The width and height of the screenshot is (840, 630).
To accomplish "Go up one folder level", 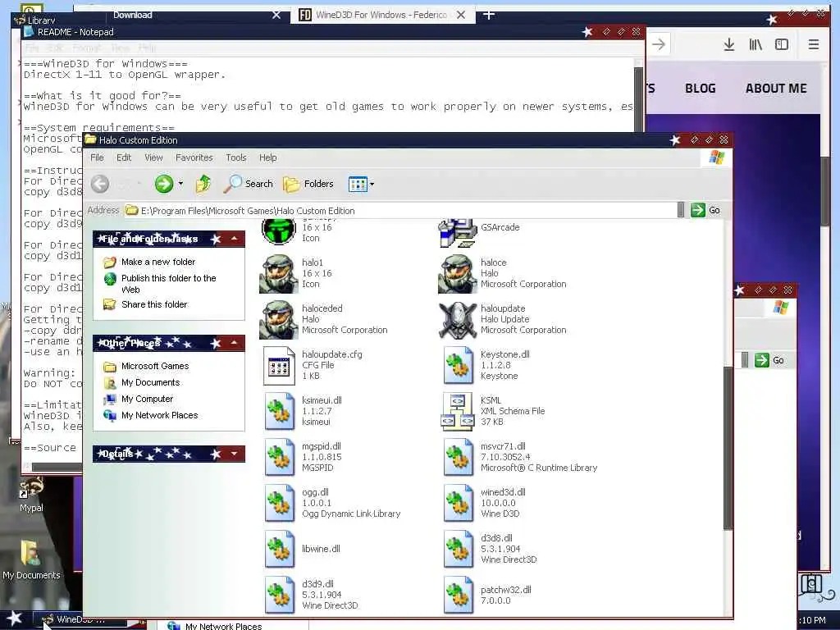I will 203,184.
